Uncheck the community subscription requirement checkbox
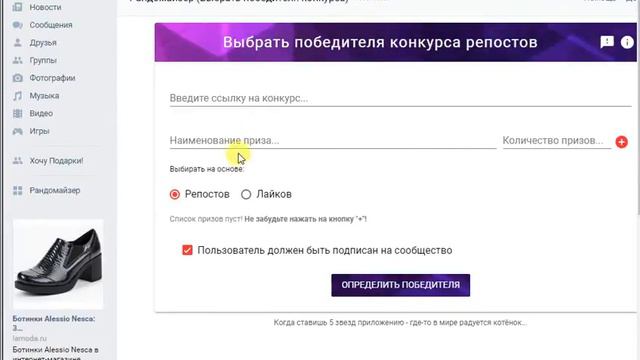Screen dimensions: 640x360 187,250
